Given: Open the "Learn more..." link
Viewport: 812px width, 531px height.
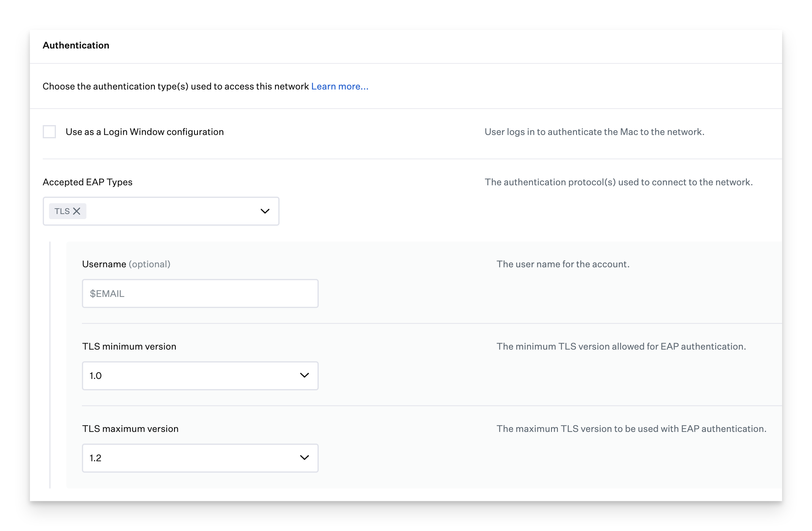Looking at the screenshot, I should [339, 87].
